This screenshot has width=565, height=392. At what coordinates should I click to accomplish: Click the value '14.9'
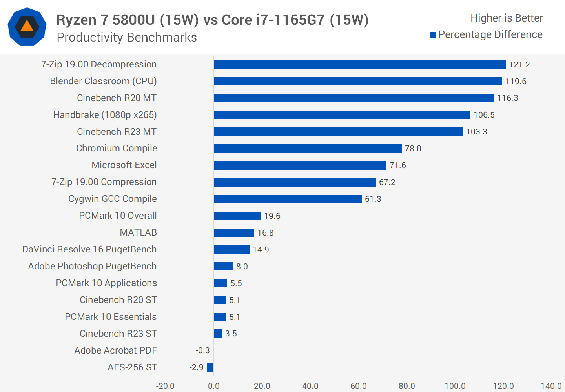tap(261, 250)
